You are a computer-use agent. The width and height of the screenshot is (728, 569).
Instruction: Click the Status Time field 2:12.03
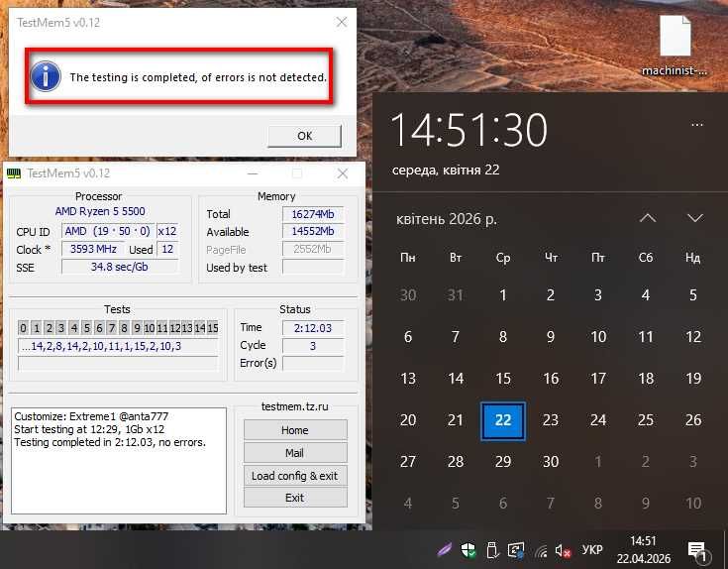point(313,328)
